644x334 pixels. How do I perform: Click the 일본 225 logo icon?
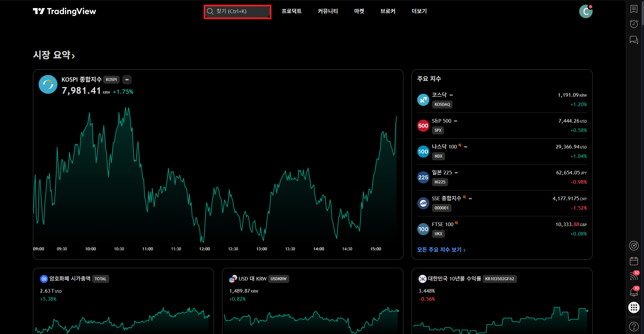423,177
